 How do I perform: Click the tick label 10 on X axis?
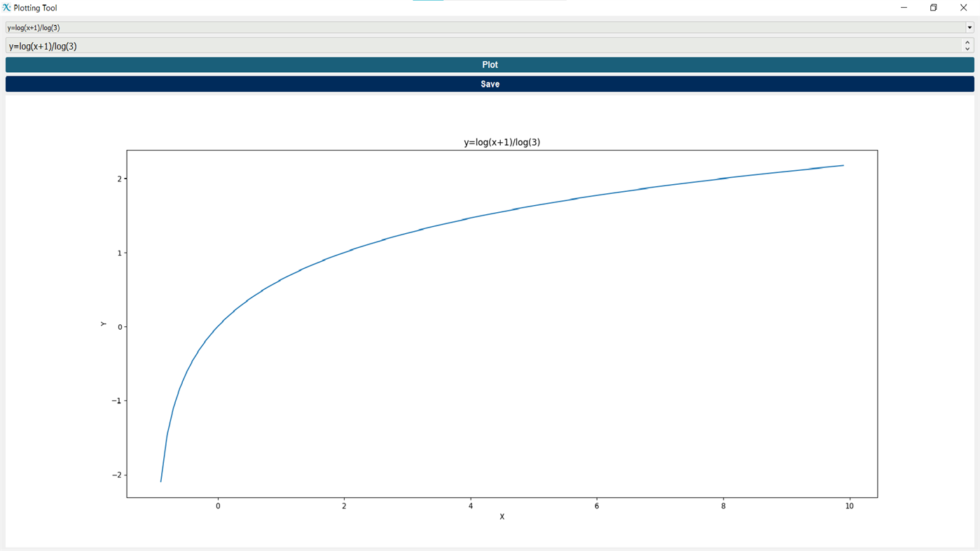click(x=848, y=505)
